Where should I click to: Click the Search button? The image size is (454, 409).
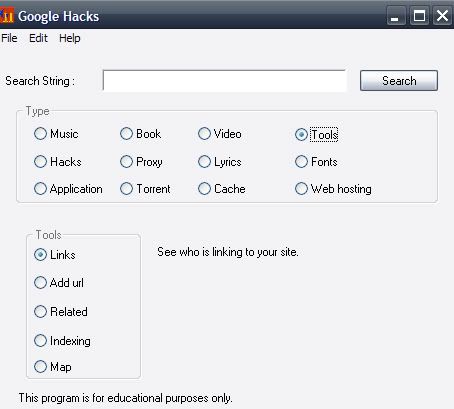tap(399, 81)
